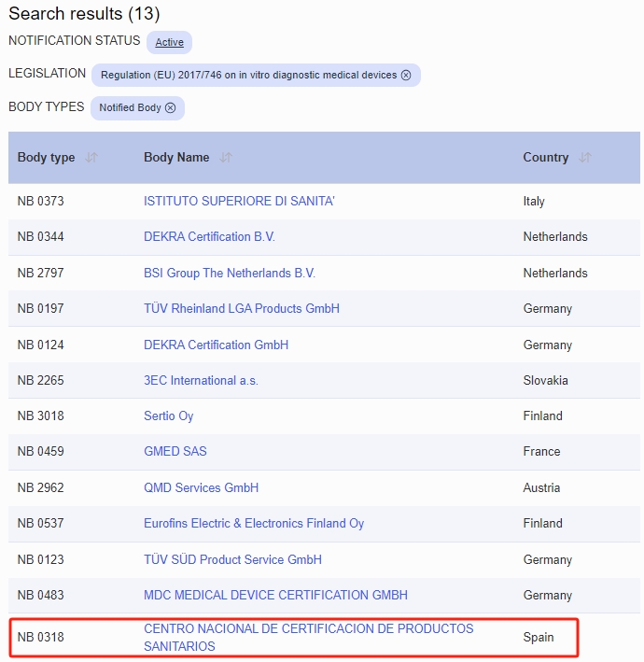Open Eurofins Electric & Electronics Finland Oy
Viewport: 644px width, 662px height.
(254, 523)
